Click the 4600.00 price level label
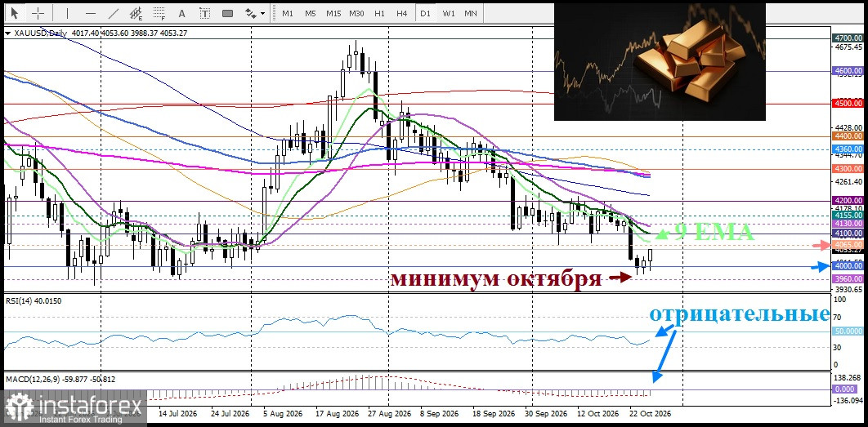868x427 pixels. [x=848, y=71]
